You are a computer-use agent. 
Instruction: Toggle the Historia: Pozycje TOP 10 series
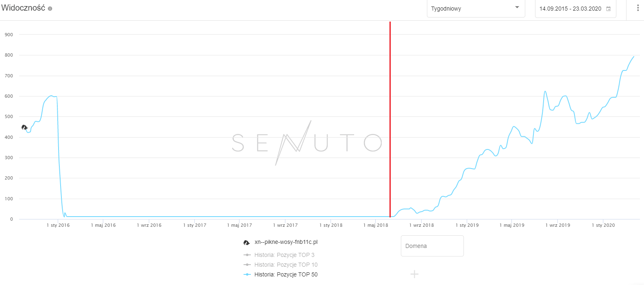286,265
